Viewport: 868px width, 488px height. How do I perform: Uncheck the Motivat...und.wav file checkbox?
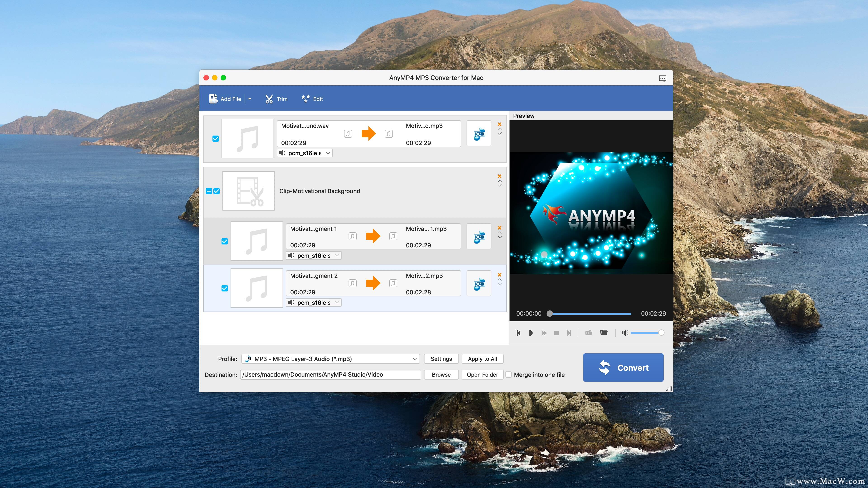(216, 139)
